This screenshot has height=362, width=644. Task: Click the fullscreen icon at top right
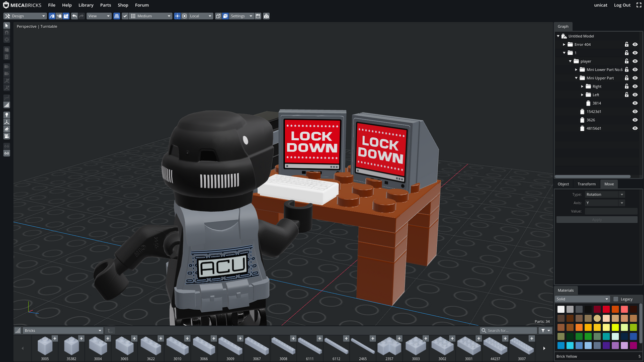pyautogui.click(x=639, y=5)
